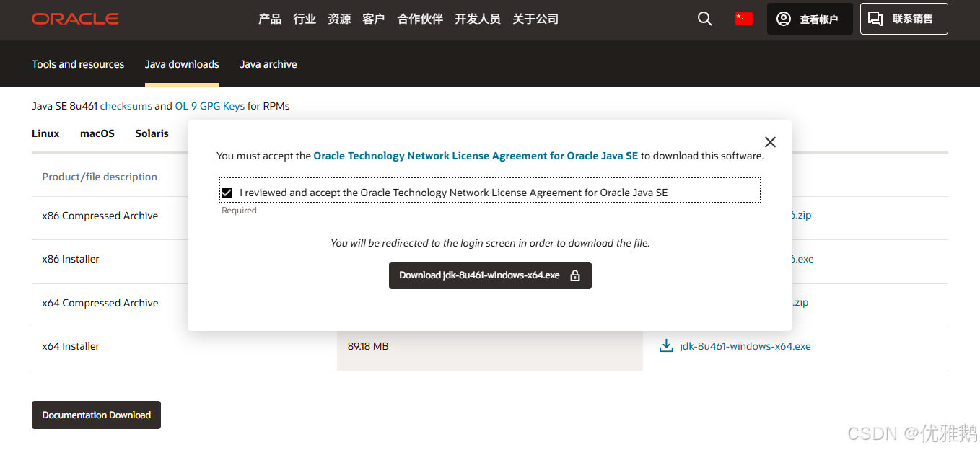Viewport: 980px width, 450px height.
Task: Open the 产品 menu
Action: coord(270,19)
